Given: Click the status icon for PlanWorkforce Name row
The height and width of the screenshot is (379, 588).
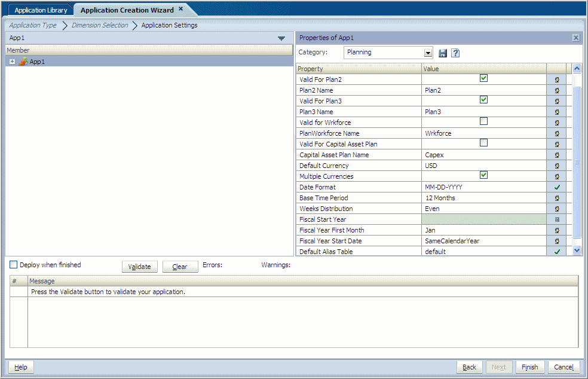Looking at the screenshot, I should coord(557,133).
